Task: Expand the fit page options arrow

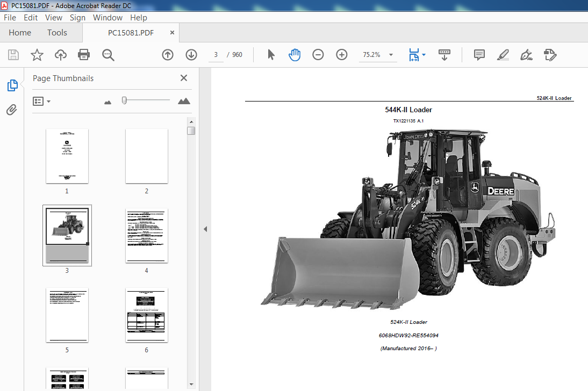Action: point(424,55)
